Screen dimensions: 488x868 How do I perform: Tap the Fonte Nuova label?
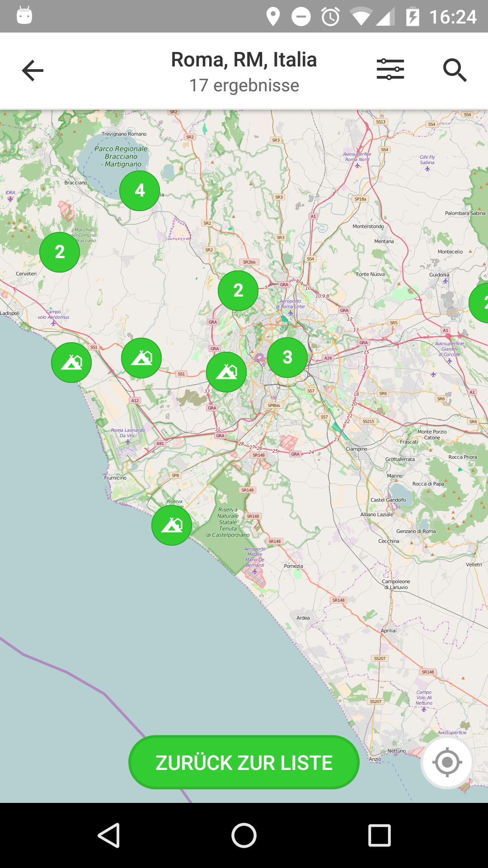click(371, 274)
